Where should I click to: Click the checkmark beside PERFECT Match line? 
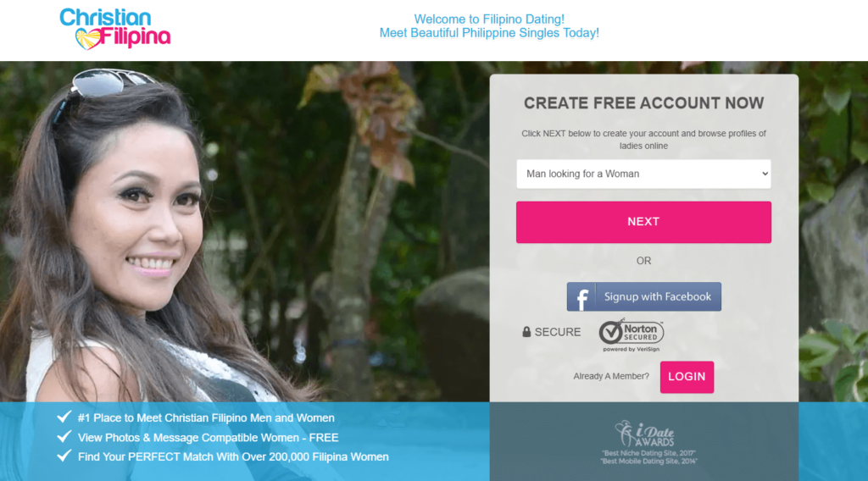64,456
